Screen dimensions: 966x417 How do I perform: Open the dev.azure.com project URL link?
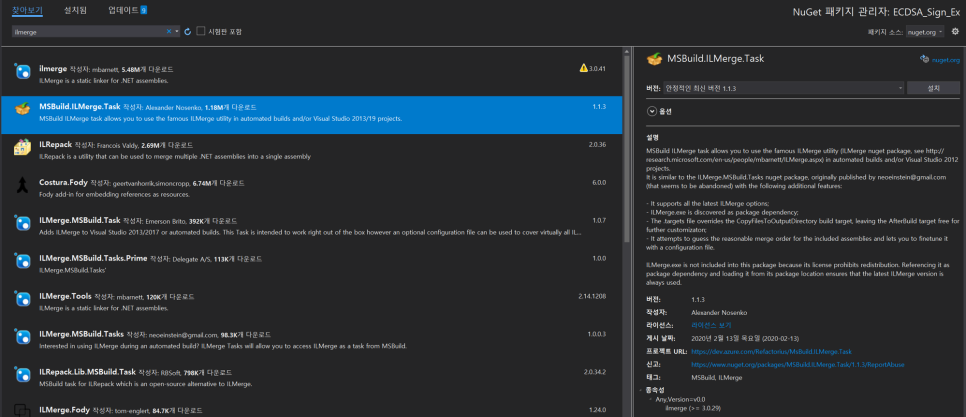(x=771, y=352)
